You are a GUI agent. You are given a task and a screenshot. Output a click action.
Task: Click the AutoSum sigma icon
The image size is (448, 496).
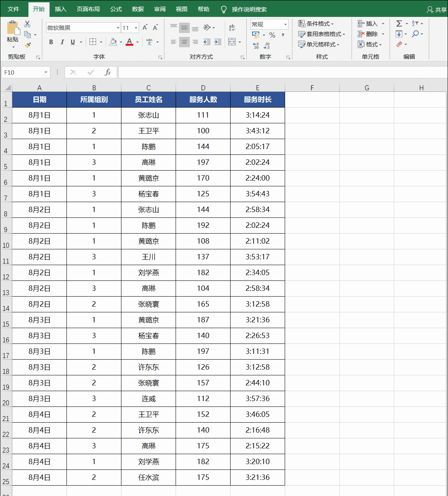click(x=399, y=23)
